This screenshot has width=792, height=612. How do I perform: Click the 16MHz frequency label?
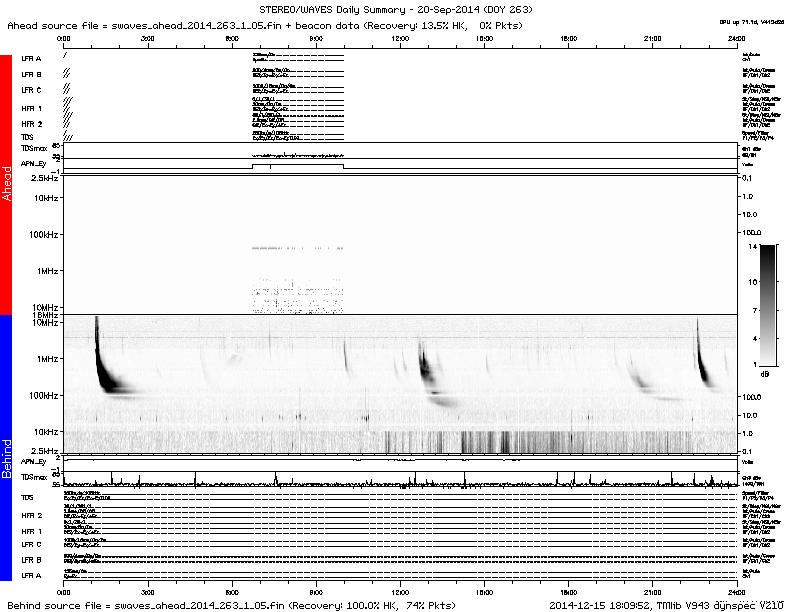pyautogui.click(x=44, y=315)
